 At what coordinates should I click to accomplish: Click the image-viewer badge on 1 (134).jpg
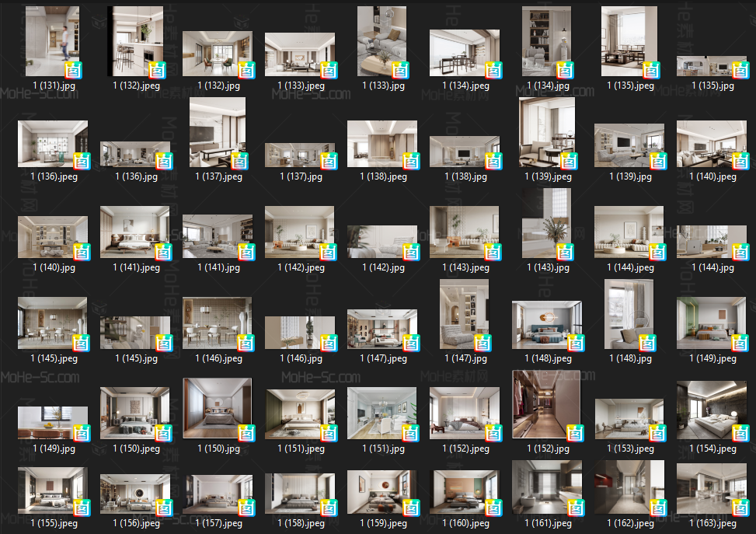[565, 71]
